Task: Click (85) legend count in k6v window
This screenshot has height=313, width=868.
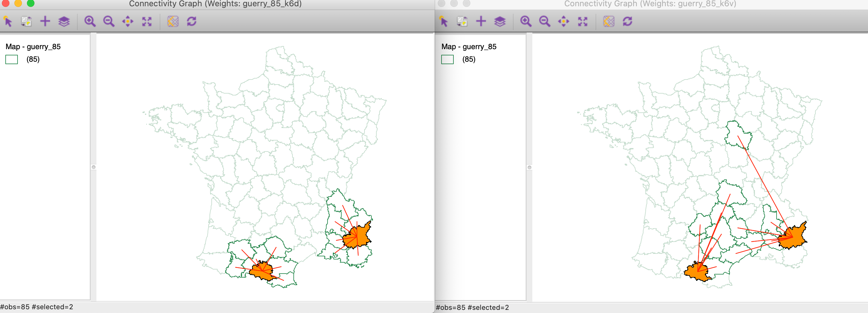Action: (x=469, y=59)
